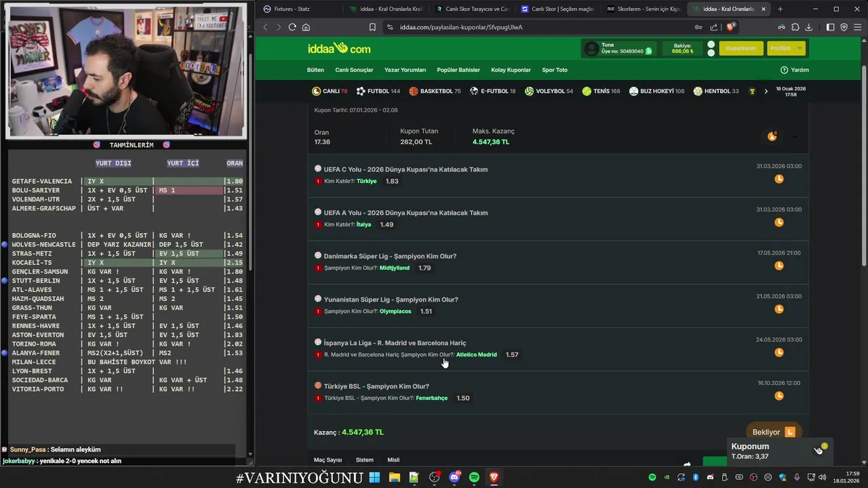The height and width of the screenshot is (488, 868).
Task: Open the Brave browser taskbar icon
Action: [494, 477]
